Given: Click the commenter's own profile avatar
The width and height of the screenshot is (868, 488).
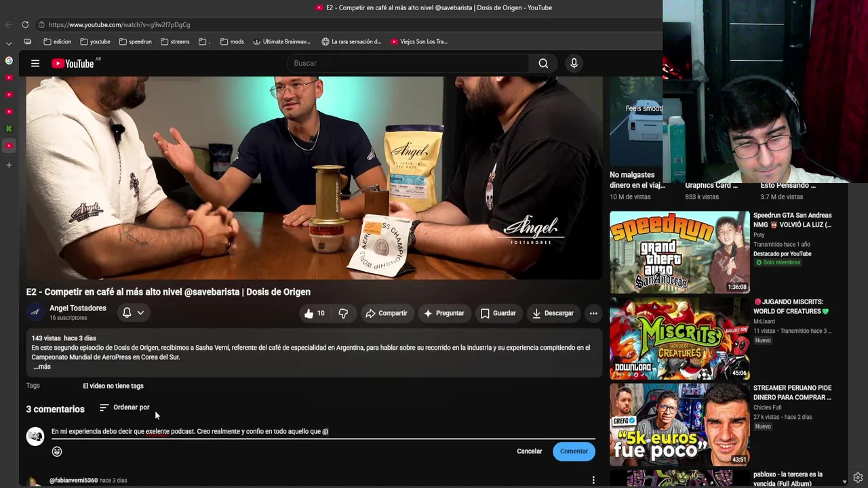Looking at the screenshot, I should (35, 436).
